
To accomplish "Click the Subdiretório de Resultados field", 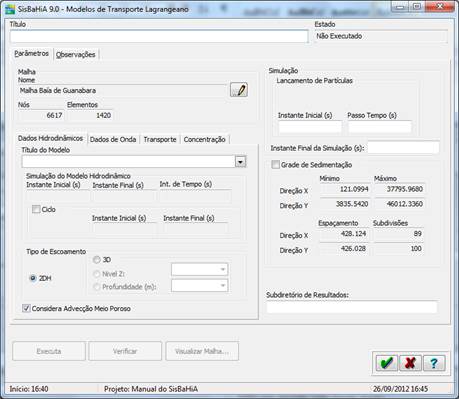I will coord(352,307).
